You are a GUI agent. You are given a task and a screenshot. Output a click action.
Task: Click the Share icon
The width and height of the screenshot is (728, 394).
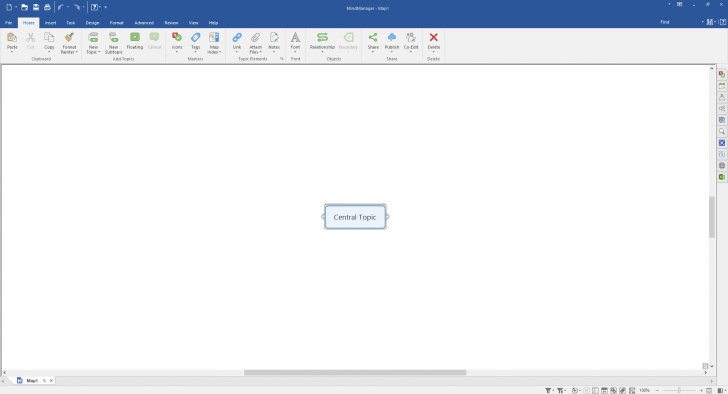(373, 37)
